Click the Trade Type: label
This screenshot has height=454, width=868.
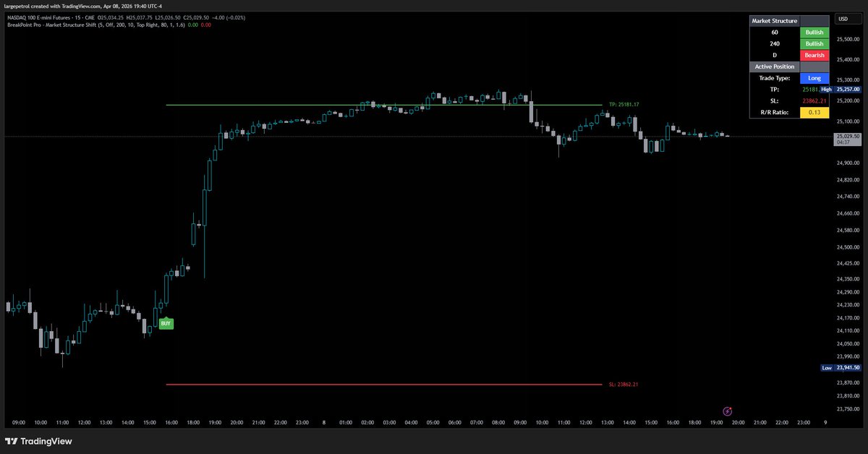click(774, 77)
